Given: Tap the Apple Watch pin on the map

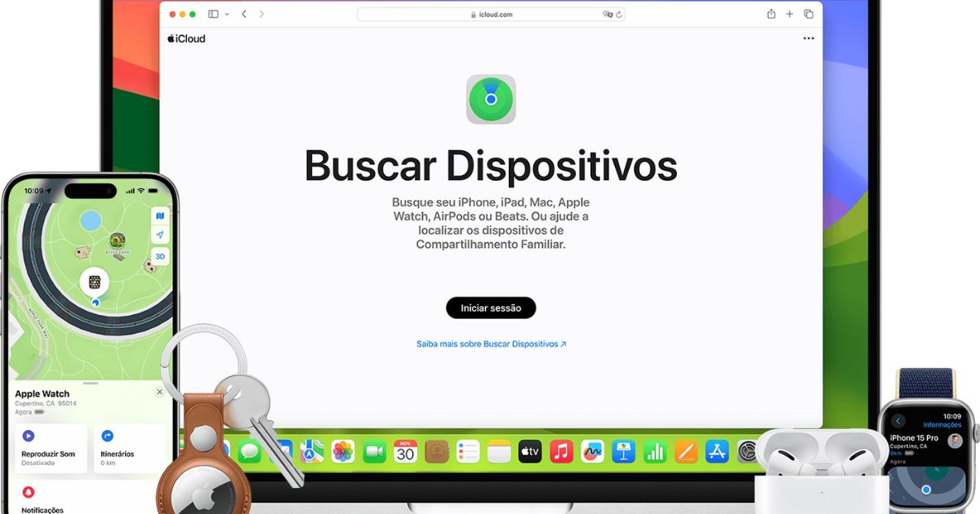Looking at the screenshot, I should click(x=95, y=282).
